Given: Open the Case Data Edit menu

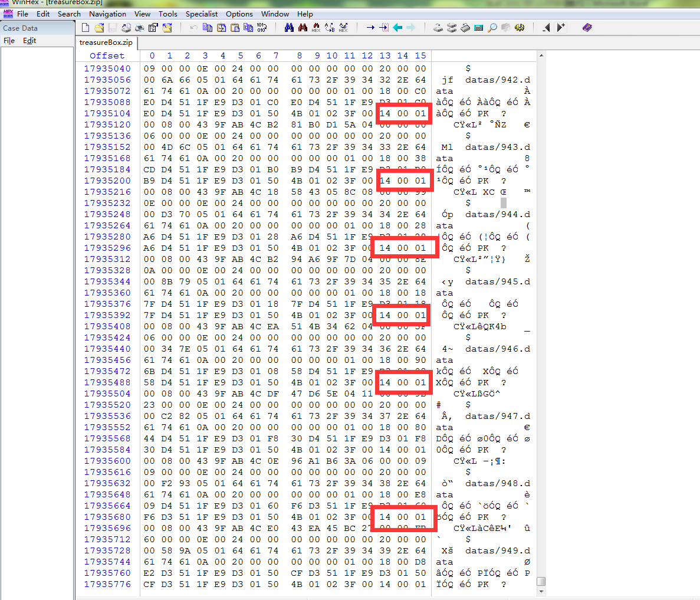Looking at the screenshot, I should pyautogui.click(x=29, y=41).
